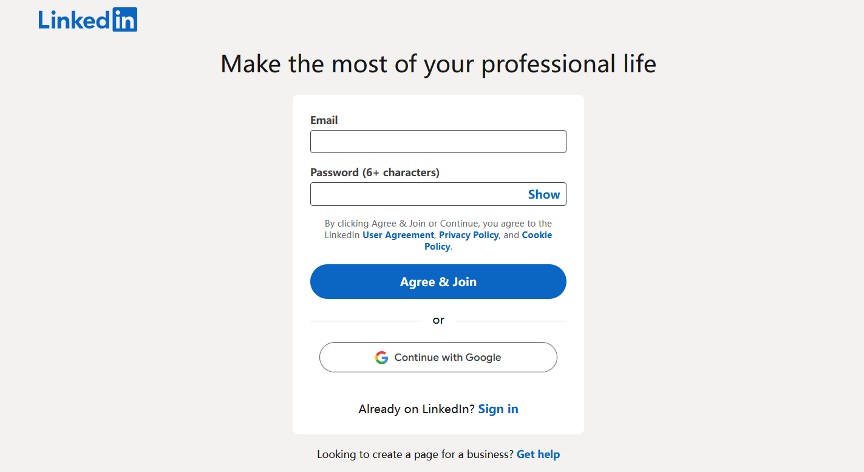This screenshot has height=472, width=864.
Task: Click the "or" divider text
Action: click(438, 321)
